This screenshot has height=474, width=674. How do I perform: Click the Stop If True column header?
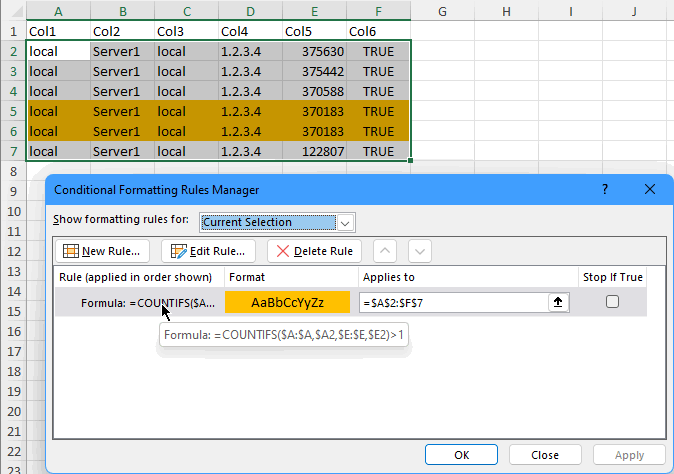[x=613, y=277]
